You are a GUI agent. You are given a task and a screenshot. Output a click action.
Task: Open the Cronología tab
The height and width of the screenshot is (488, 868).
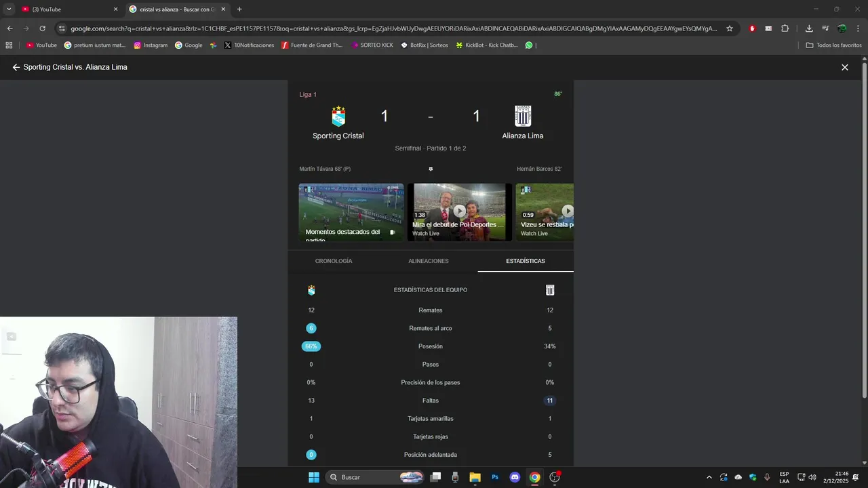334,261
